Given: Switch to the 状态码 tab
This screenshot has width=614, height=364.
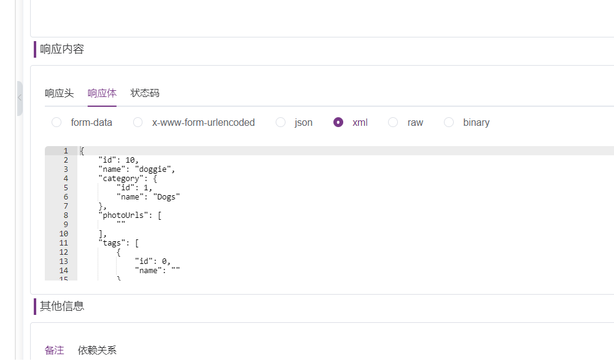Looking at the screenshot, I should pyautogui.click(x=145, y=93).
